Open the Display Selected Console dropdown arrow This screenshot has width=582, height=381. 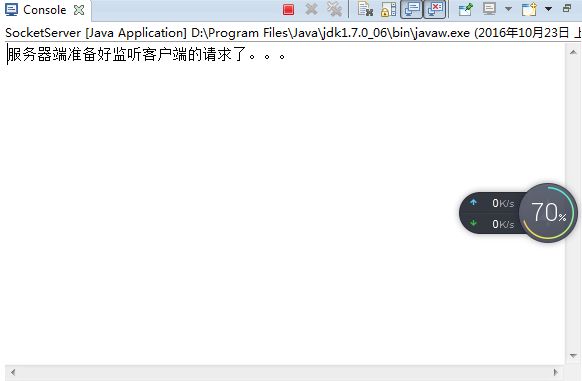pos(509,9)
